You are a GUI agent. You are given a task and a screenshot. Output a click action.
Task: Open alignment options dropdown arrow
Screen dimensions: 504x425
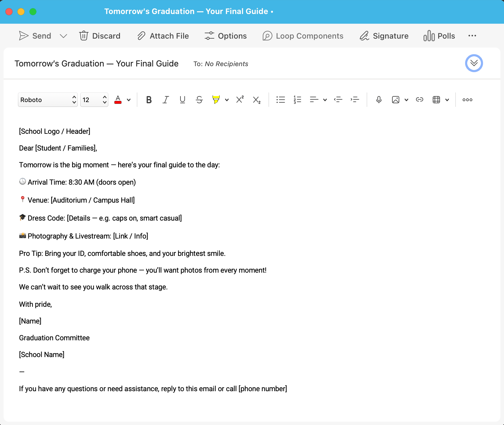pyautogui.click(x=325, y=100)
